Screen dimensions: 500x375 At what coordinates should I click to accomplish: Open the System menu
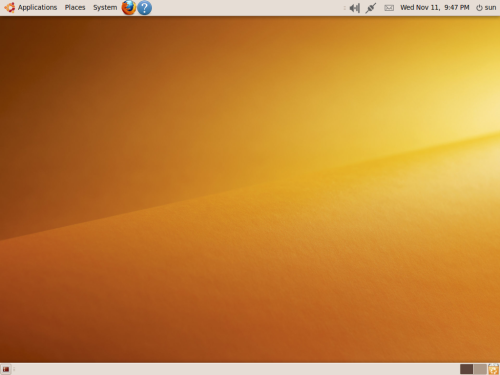point(105,7)
